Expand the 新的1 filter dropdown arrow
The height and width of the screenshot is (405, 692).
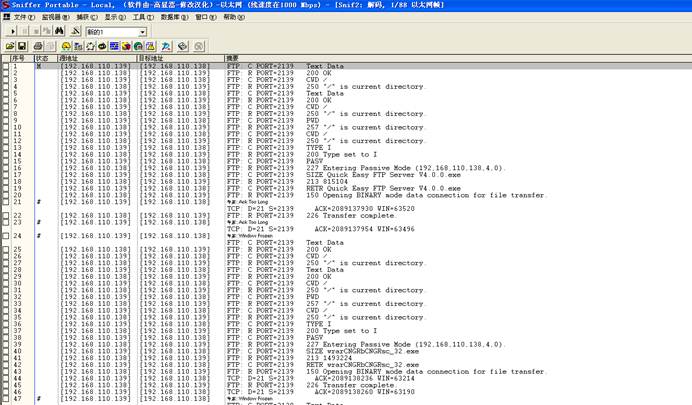click(x=142, y=32)
